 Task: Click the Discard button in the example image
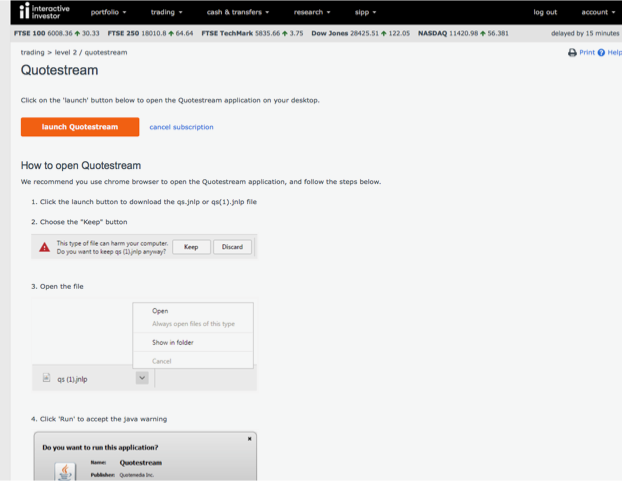(232, 247)
